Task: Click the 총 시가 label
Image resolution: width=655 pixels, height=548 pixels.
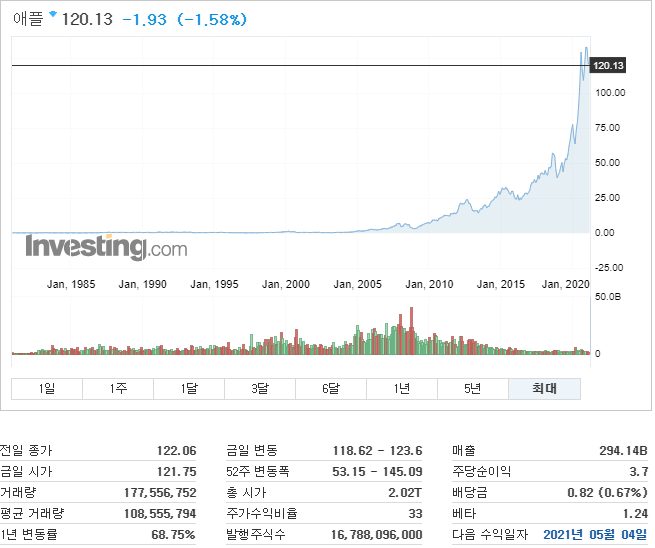Action: (x=246, y=492)
